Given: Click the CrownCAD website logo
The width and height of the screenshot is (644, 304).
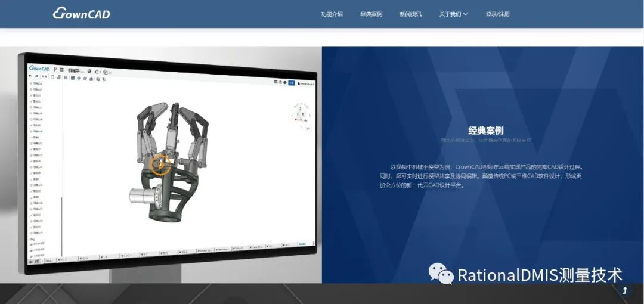Looking at the screenshot, I should click(81, 13).
